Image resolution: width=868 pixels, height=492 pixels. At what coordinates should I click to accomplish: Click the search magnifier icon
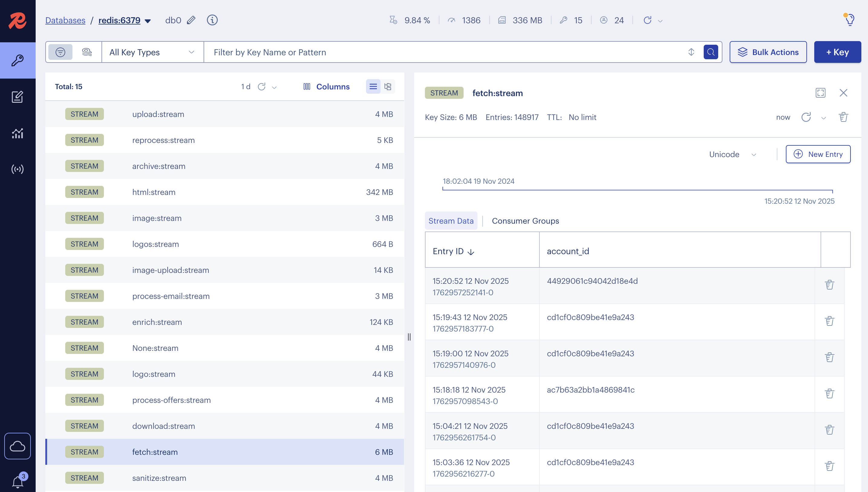[x=711, y=52]
